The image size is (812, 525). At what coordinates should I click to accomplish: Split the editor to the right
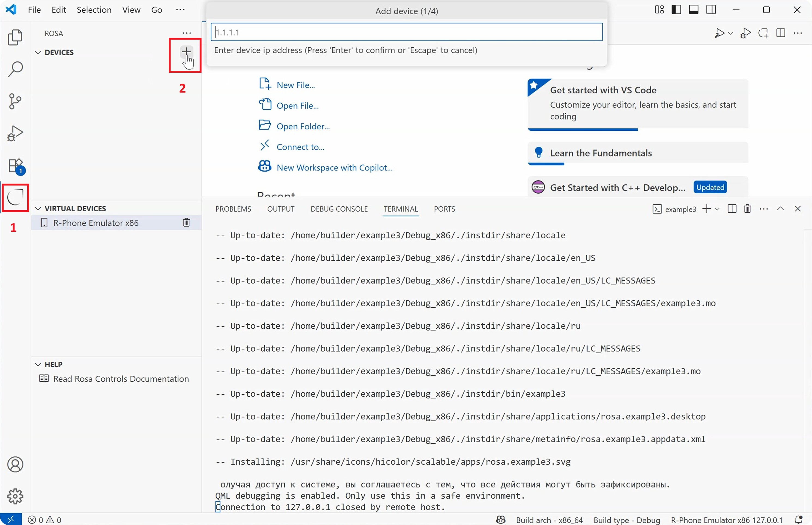click(x=781, y=33)
